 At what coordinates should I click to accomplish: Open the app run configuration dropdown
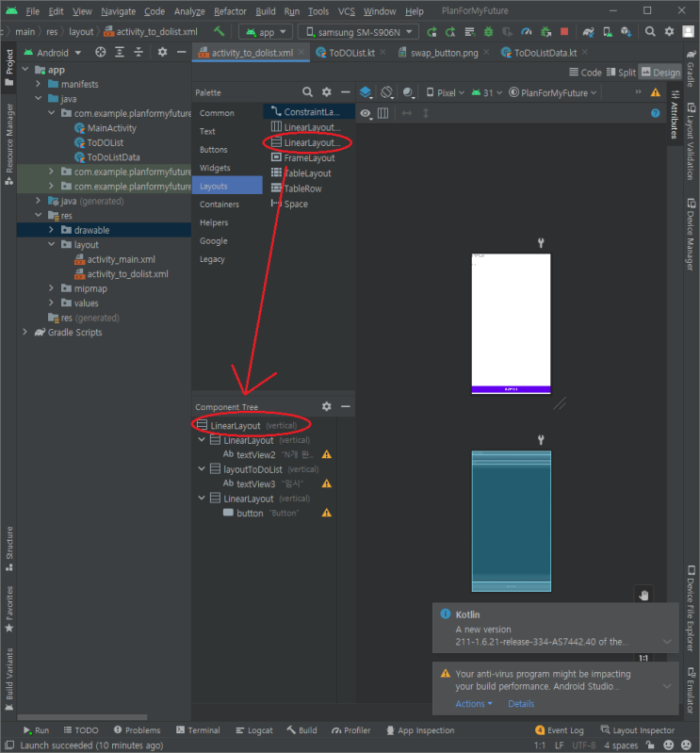[x=266, y=32]
